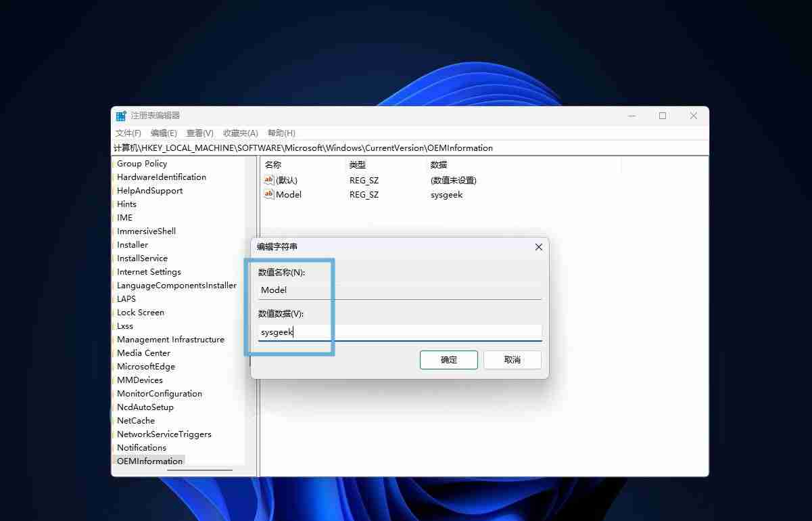Select the Internet Settings key
This screenshot has height=521, width=812.
point(149,271)
